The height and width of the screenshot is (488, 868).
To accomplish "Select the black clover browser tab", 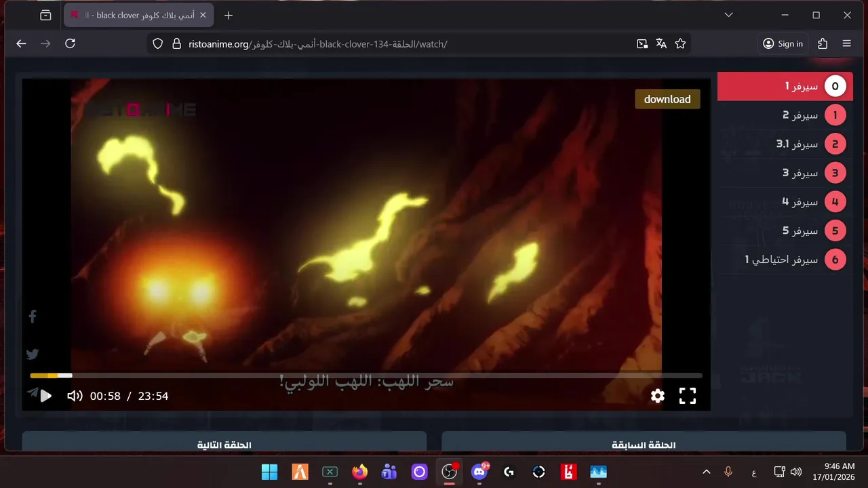I will tap(139, 15).
